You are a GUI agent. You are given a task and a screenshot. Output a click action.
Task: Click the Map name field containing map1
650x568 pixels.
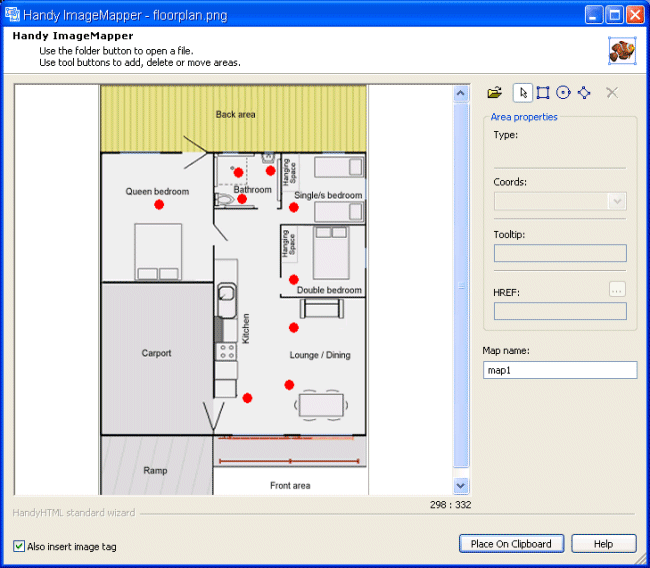[560, 370]
